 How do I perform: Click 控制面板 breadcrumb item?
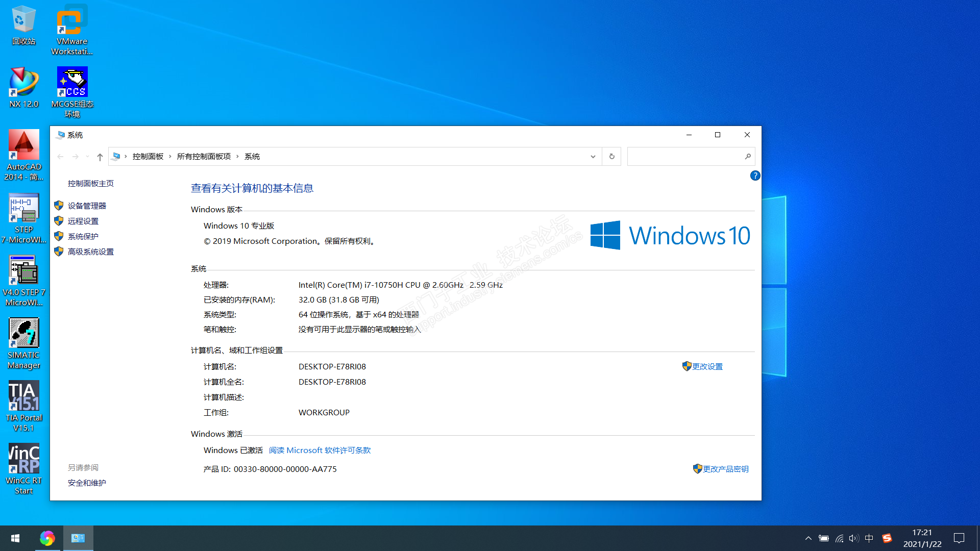pyautogui.click(x=148, y=157)
